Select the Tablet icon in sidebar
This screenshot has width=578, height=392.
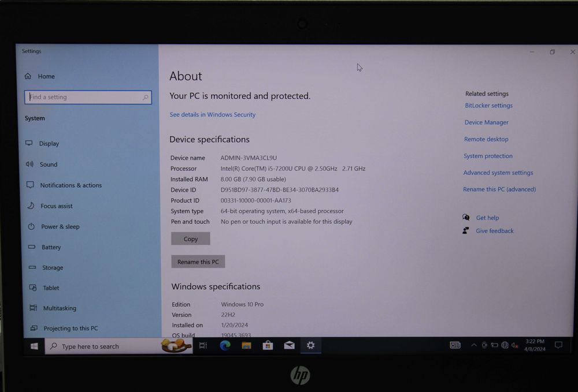tap(33, 288)
